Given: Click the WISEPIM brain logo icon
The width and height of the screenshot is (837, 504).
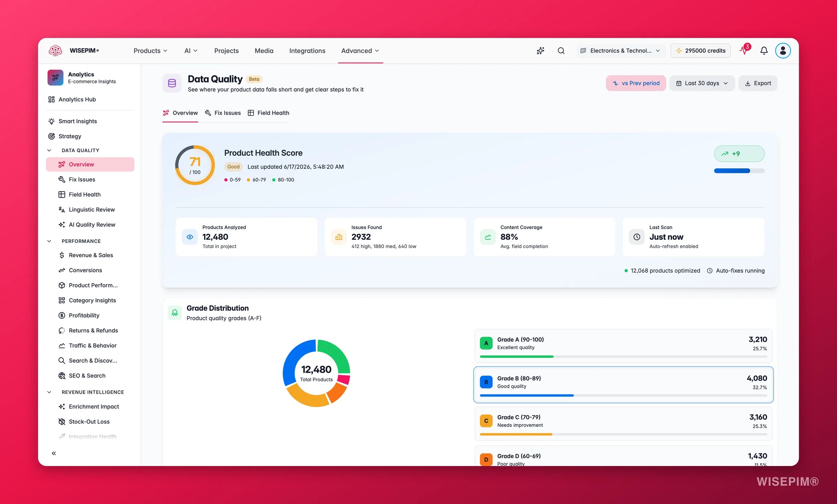Looking at the screenshot, I should (x=55, y=51).
